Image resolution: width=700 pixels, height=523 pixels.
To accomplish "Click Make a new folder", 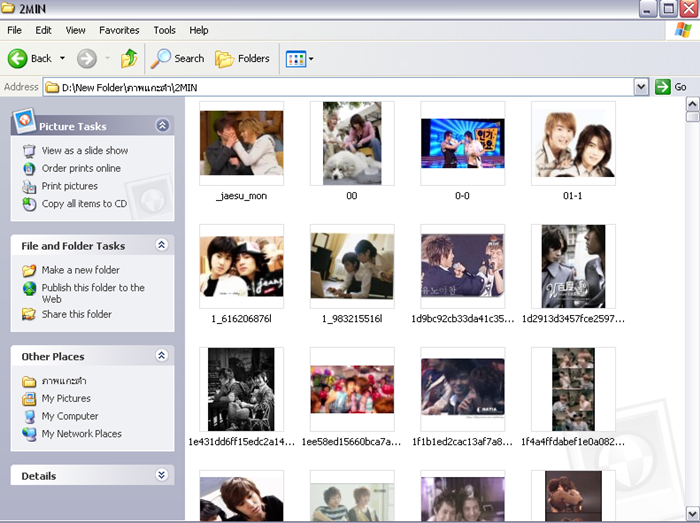I will coord(81,270).
